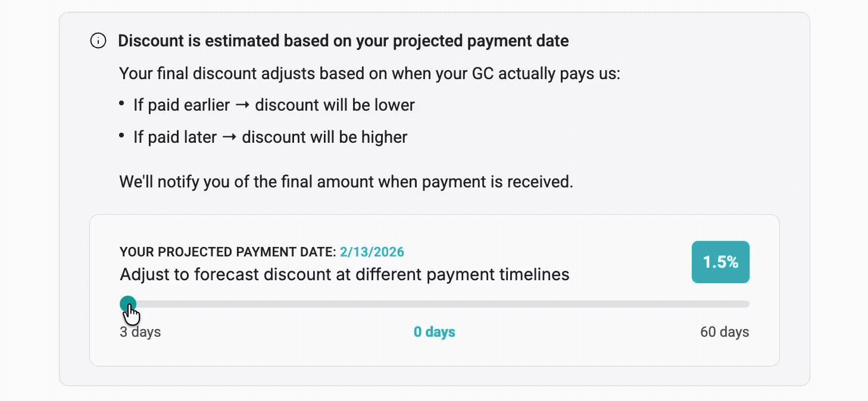Click the arrow symbol in the "paid later" line

pos(229,137)
